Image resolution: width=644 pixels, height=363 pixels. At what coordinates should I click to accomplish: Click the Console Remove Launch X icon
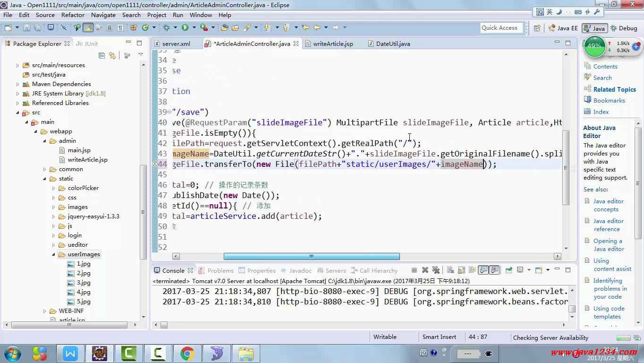pos(425,270)
